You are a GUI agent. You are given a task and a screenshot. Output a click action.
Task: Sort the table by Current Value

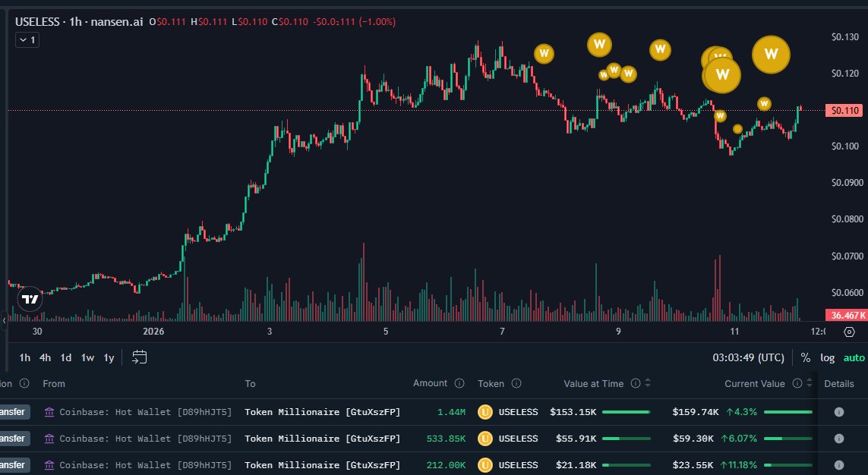coord(810,384)
